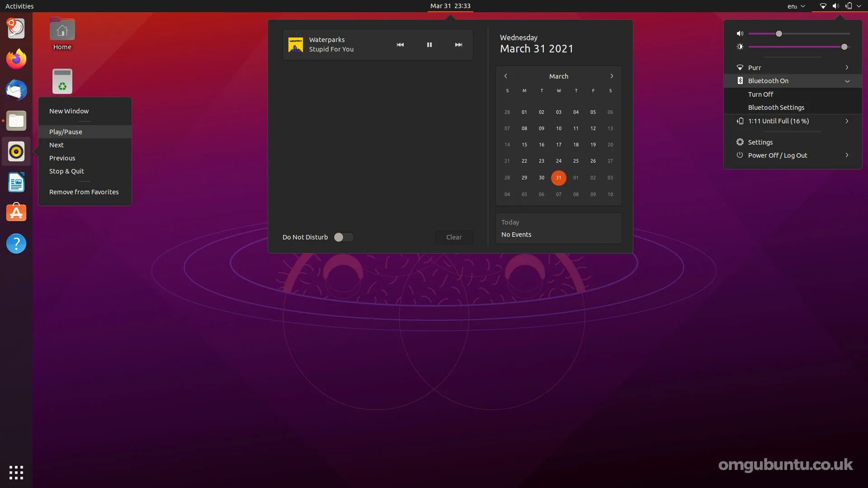
Task: Skip to next track in media widget
Action: coord(458,45)
